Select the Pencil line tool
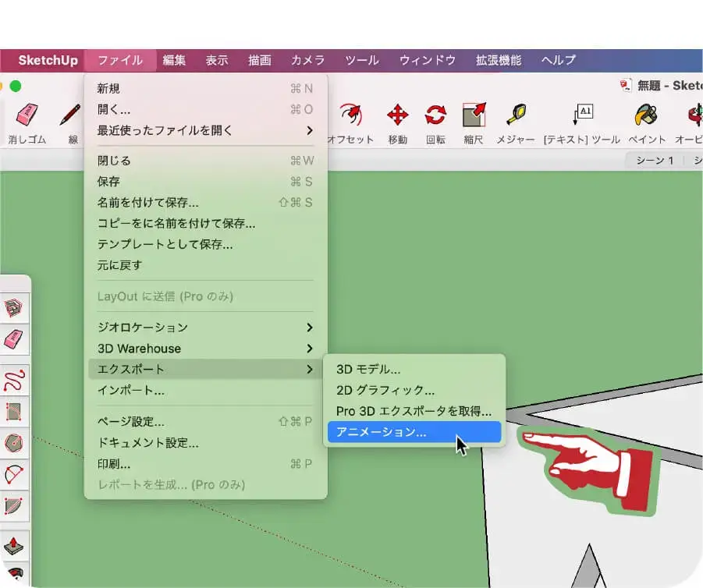The image size is (703, 588). pos(72,115)
